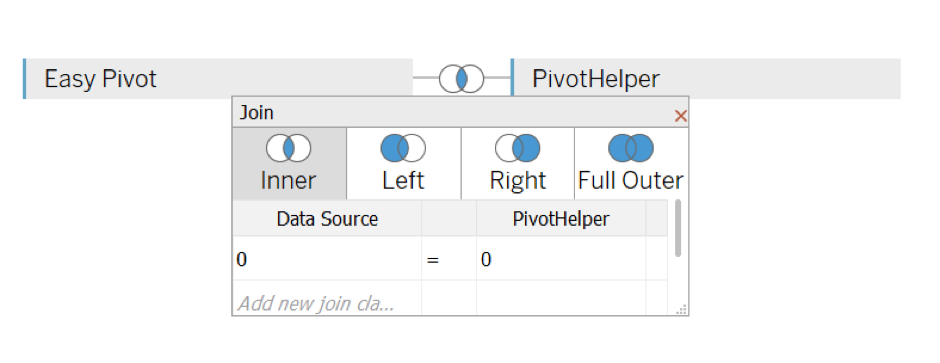
Task: Open the PivotHelper join field 0
Action: pyautogui.click(x=561, y=259)
